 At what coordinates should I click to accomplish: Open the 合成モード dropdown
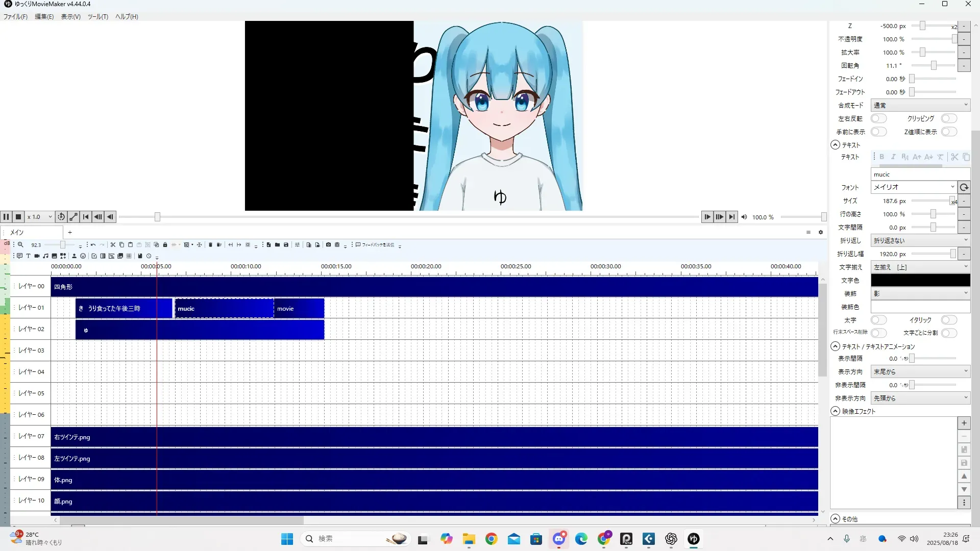pyautogui.click(x=920, y=105)
